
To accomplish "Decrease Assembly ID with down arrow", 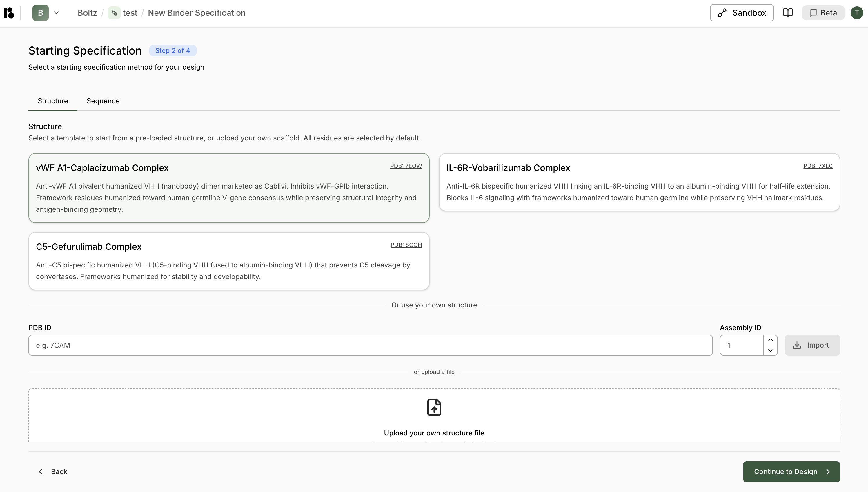I will [x=770, y=350].
